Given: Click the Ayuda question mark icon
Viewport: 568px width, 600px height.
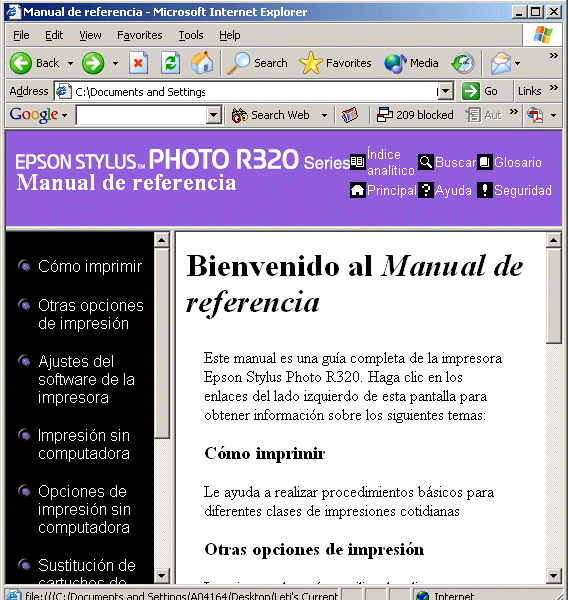Looking at the screenshot, I should tap(426, 190).
